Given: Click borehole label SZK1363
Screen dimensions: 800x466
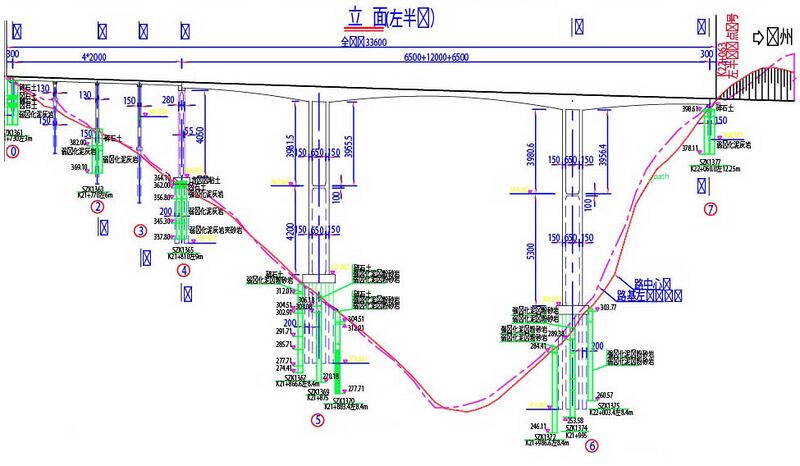Looking at the screenshot, I should tap(93, 189).
